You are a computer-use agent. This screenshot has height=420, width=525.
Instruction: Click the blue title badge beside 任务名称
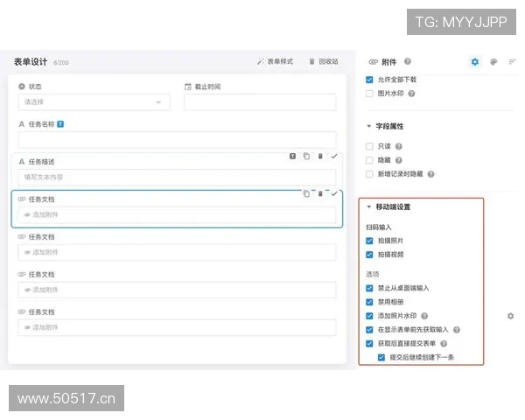tap(60, 124)
